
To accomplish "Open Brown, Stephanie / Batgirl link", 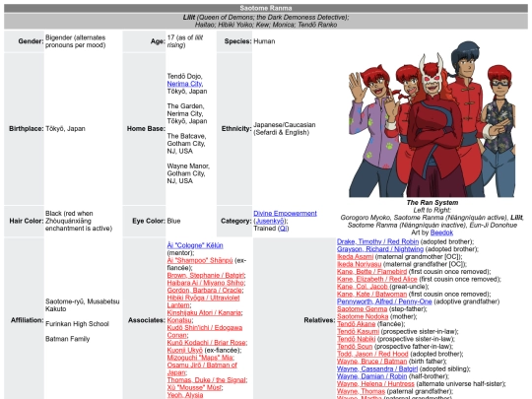I will click(x=206, y=275).
